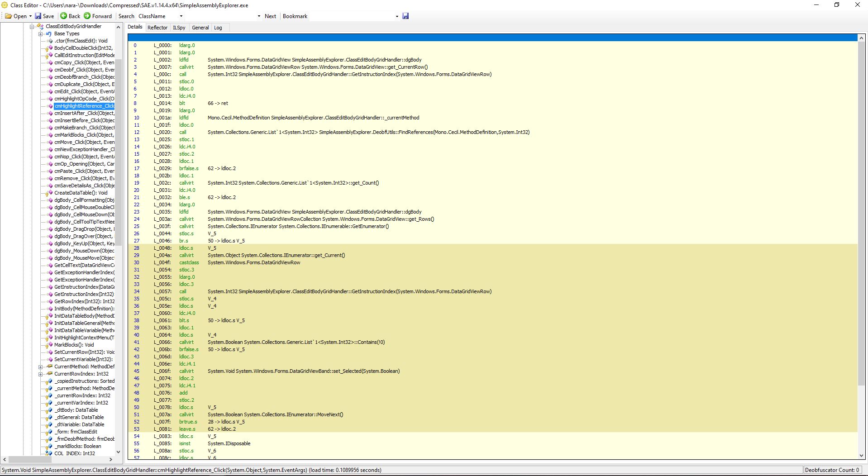Click the cmCopy_Click method icon
Image resolution: width=868 pixels, height=476 pixels.
click(50, 62)
